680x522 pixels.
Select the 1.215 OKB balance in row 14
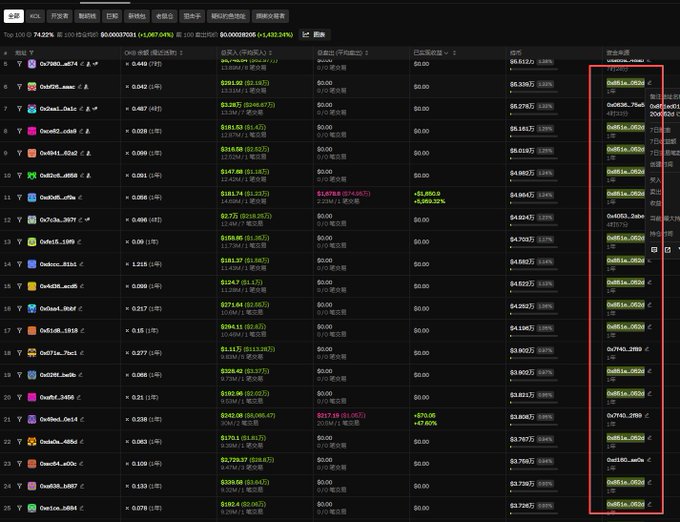click(x=140, y=264)
